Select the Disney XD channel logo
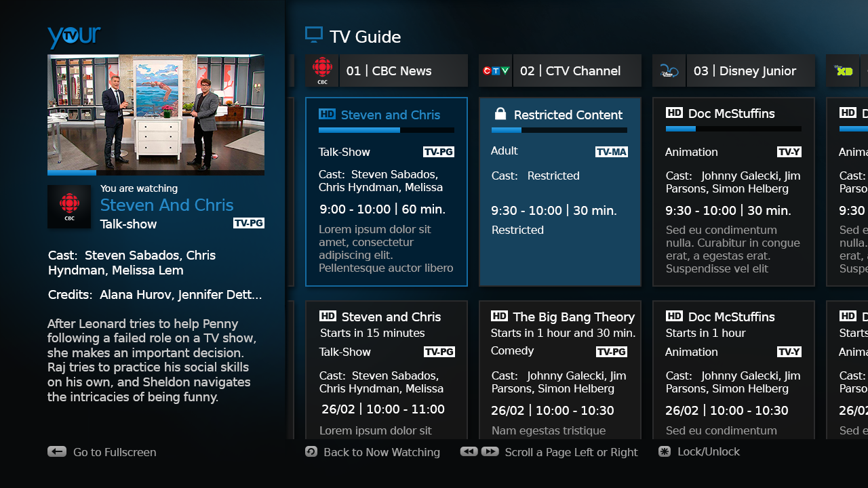Image resolution: width=868 pixels, height=488 pixels. point(843,70)
